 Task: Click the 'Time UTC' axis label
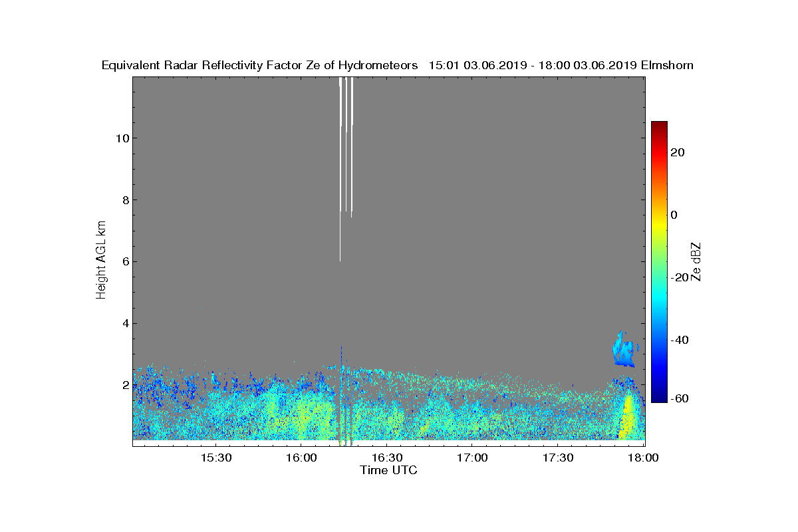389,470
